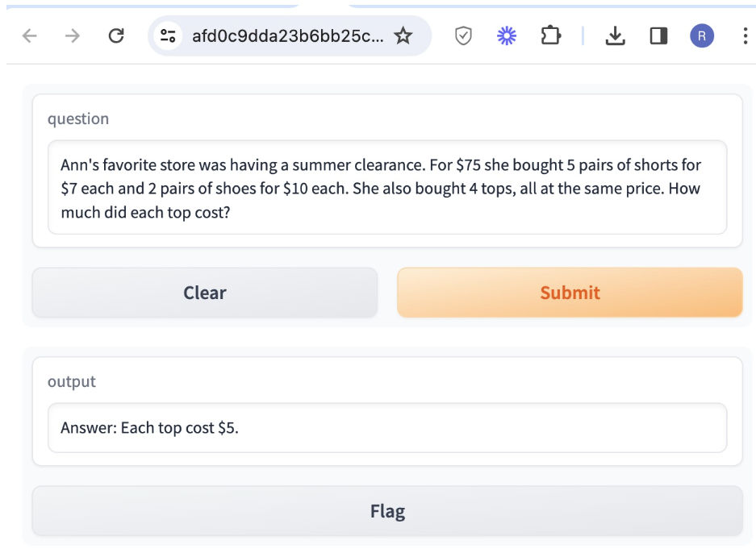Viewport: 756px width, 553px height.
Task: Open the shield extension icon
Action: click(463, 35)
